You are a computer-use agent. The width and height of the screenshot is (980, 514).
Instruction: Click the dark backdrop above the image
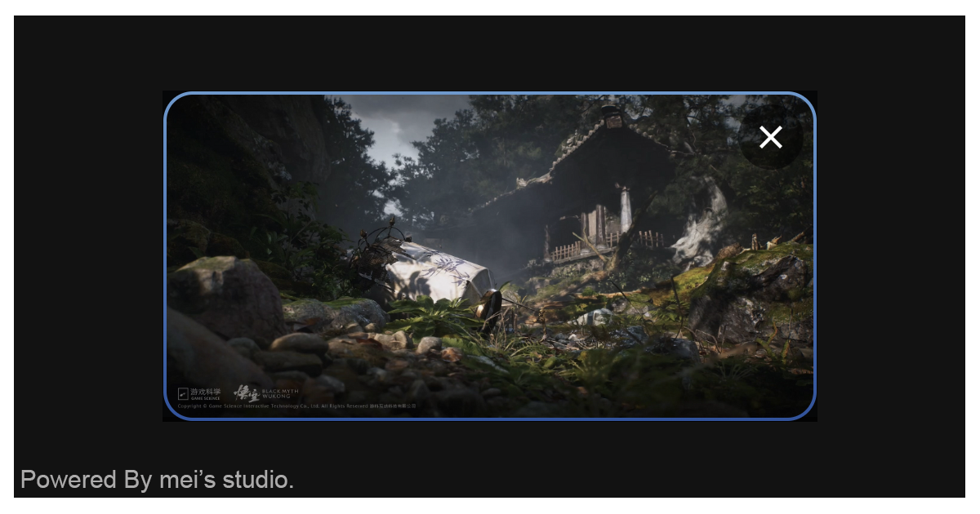point(490,53)
